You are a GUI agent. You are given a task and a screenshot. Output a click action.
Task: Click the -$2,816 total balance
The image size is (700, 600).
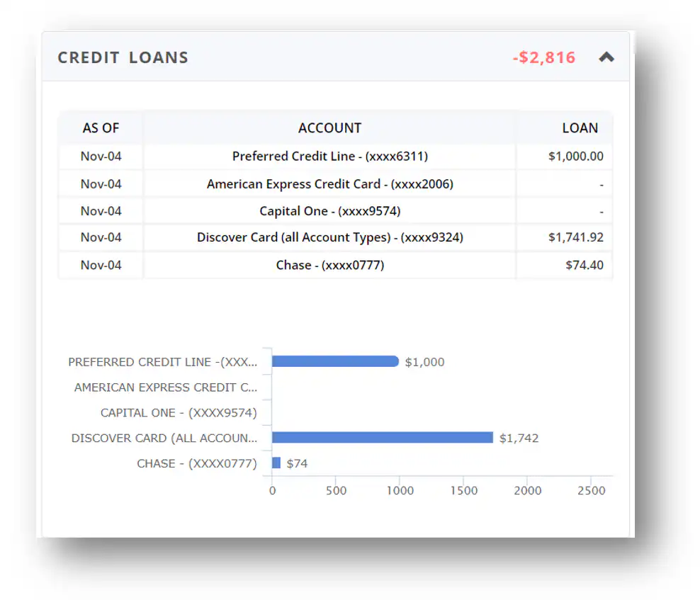tap(543, 57)
